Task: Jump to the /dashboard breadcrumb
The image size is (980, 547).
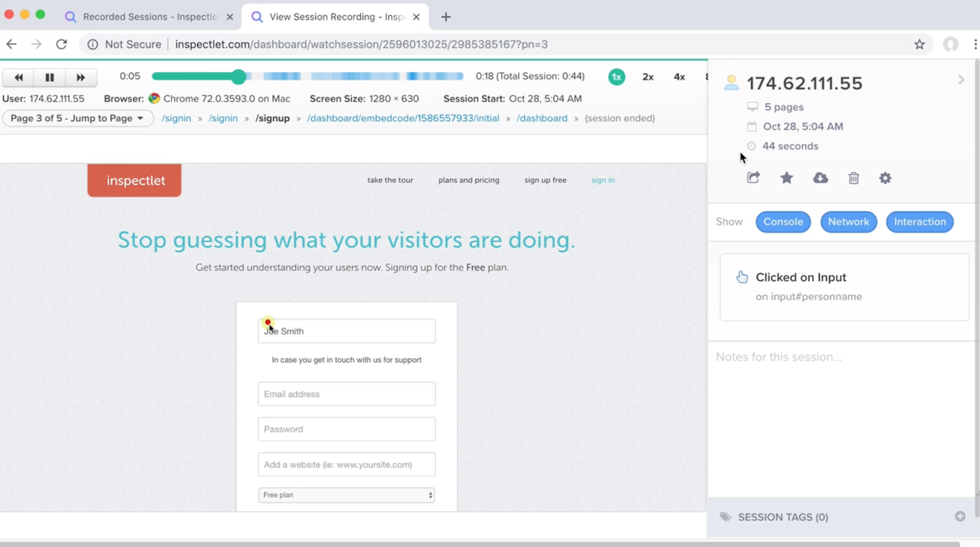Action: (542, 118)
